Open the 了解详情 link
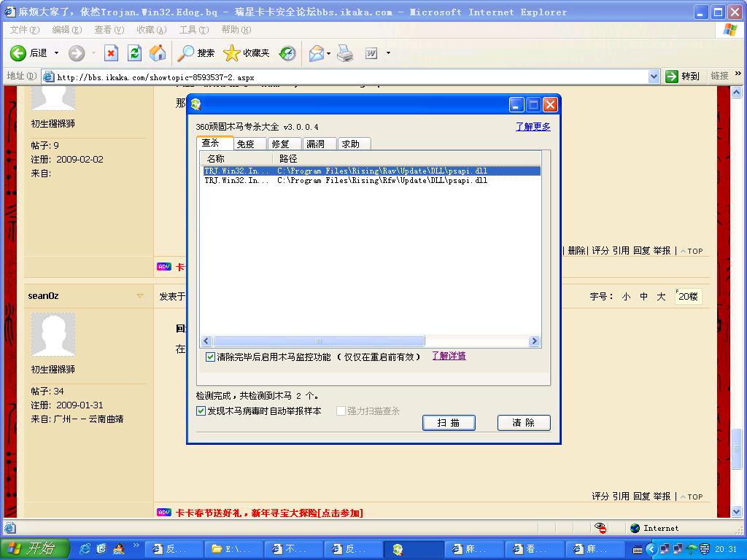 pos(449,356)
